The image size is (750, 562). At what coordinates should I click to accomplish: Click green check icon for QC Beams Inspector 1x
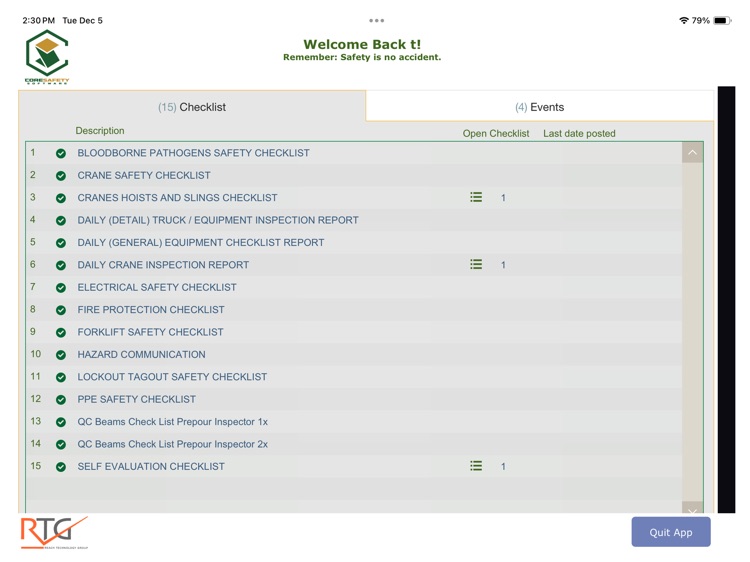pyautogui.click(x=61, y=422)
